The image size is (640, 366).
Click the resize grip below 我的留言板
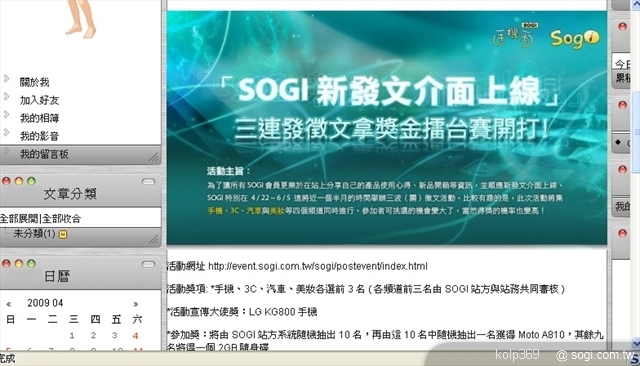coord(153,157)
